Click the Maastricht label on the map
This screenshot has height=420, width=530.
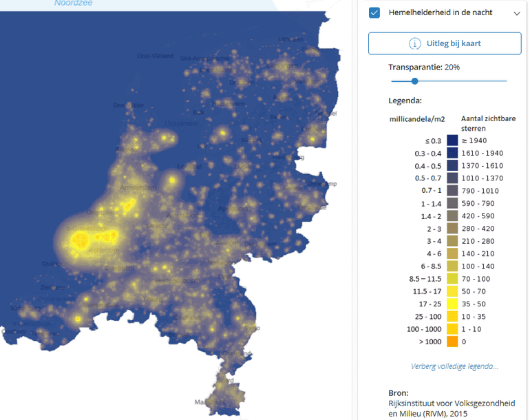pos(209,402)
